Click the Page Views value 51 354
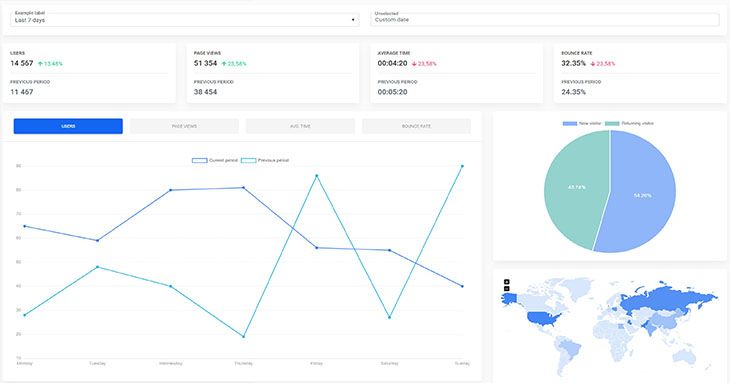The height and width of the screenshot is (383, 730). (x=205, y=63)
